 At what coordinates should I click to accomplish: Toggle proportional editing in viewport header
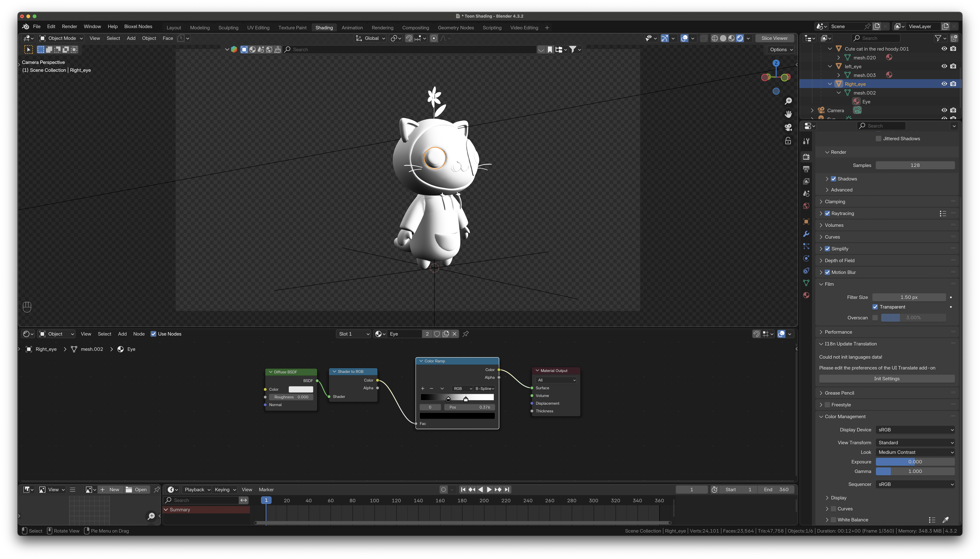pyautogui.click(x=434, y=38)
